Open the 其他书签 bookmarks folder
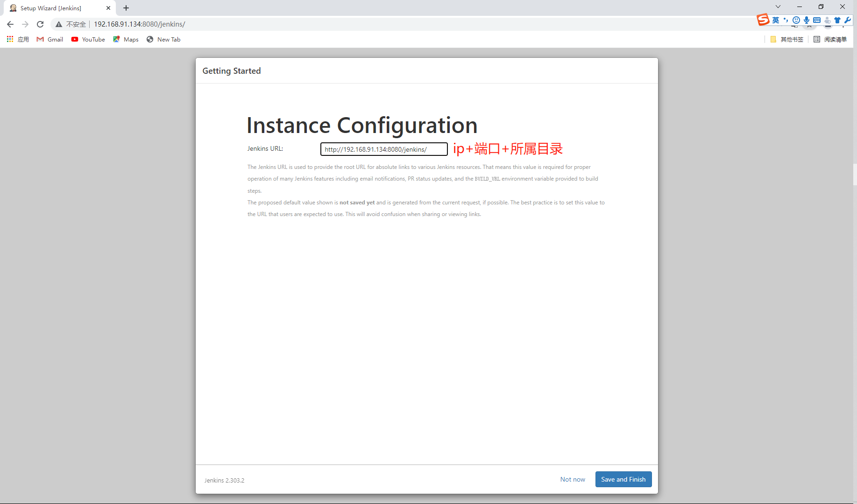The width and height of the screenshot is (857, 504). click(x=787, y=39)
